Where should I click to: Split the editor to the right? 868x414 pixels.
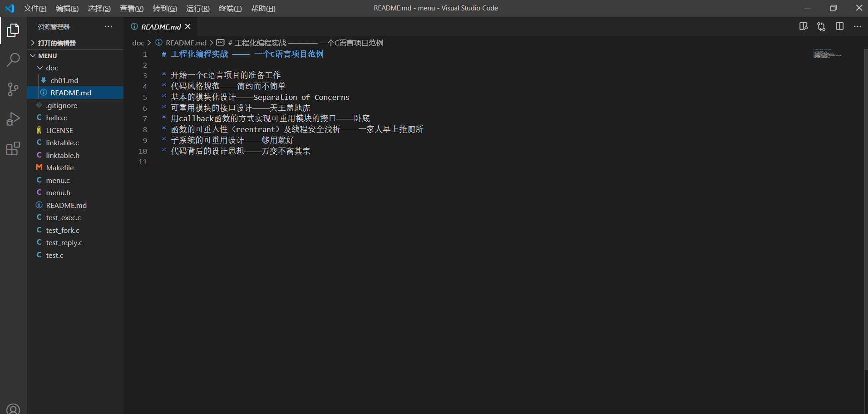pyautogui.click(x=839, y=26)
